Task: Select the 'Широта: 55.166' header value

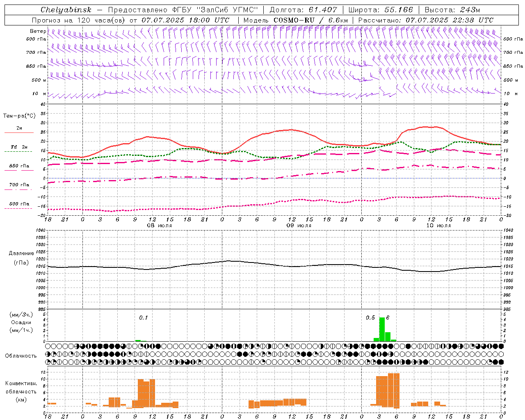Action: pyautogui.click(x=381, y=10)
